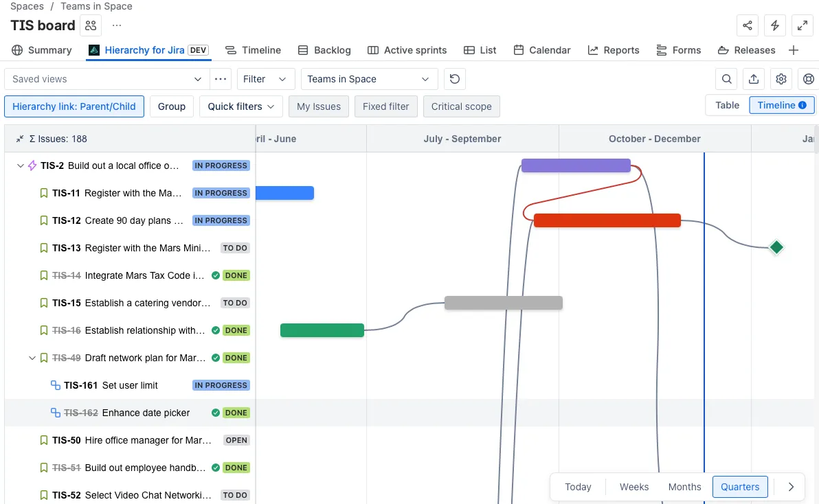This screenshot has width=819, height=504.
Task: Open the team members icon beside TIS board
Action: (x=91, y=25)
